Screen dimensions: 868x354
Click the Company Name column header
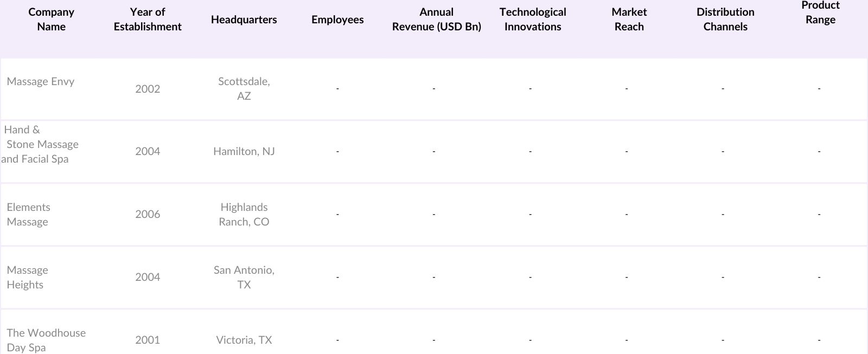[x=51, y=20]
